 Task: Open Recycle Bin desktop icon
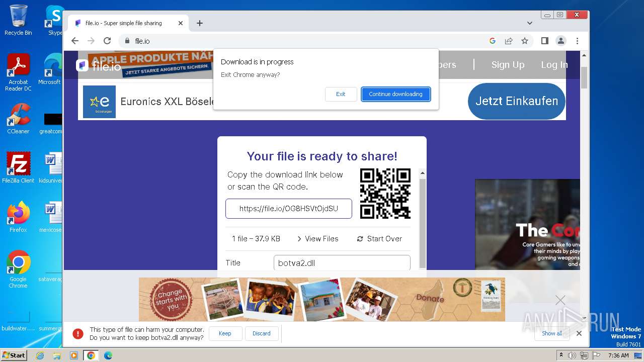click(18, 21)
